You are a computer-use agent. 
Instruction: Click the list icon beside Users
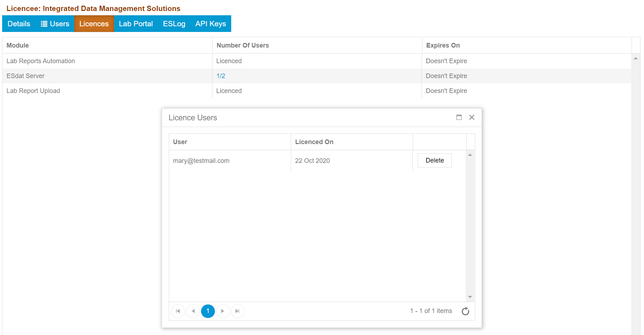click(x=44, y=24)
